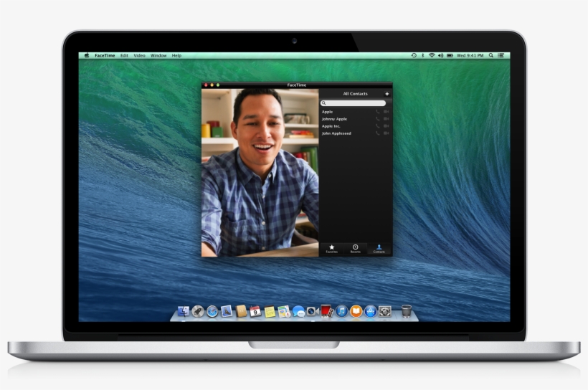Click the Time Machine menu bar icon
Screen dimensions: 588x390
[414, 55]
